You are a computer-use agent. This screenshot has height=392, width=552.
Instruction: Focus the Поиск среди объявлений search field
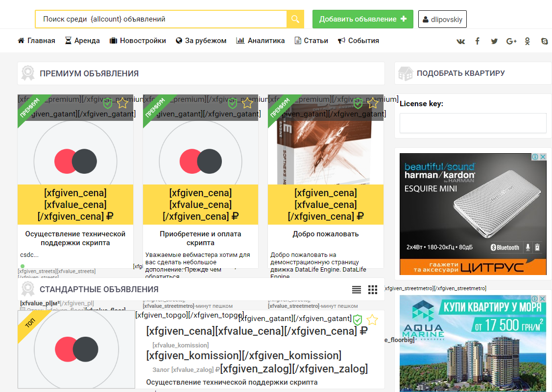coord(161,19)
